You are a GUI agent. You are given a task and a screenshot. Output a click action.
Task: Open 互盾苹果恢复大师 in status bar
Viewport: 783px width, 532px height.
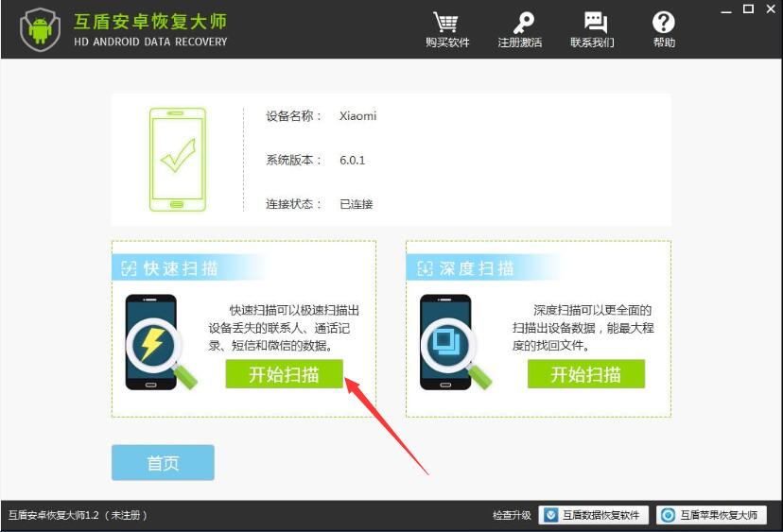[711, 515]
